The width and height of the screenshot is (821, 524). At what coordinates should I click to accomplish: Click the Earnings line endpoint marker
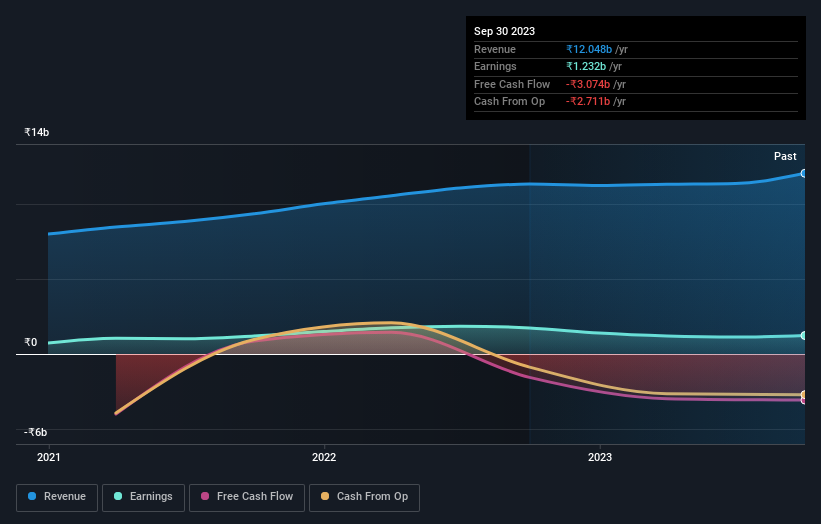coord(803,336)
